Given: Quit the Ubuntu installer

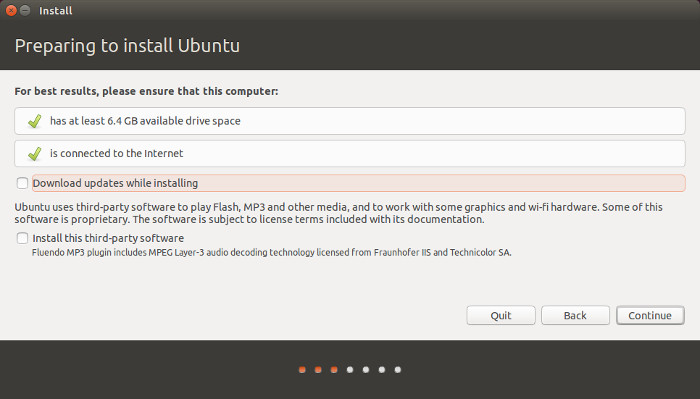Looking at the screenshot, I should (x=501, y=315).
